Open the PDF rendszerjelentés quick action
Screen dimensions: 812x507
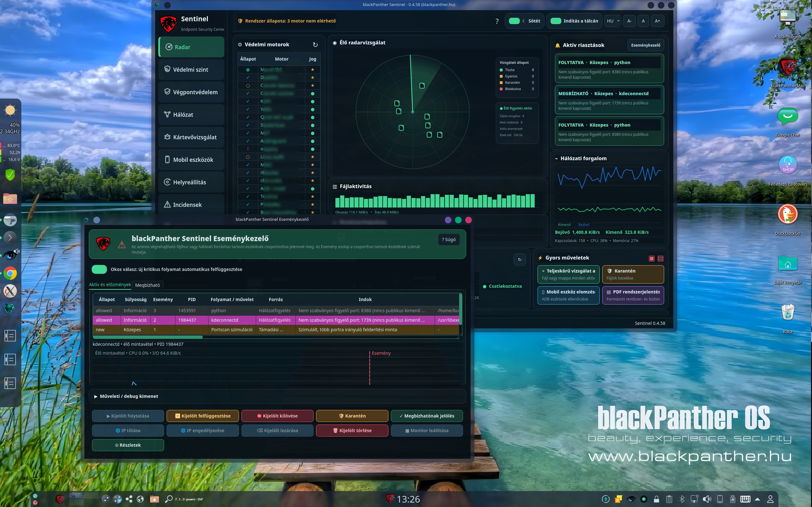pyautogui.click(x=633, y=295)
